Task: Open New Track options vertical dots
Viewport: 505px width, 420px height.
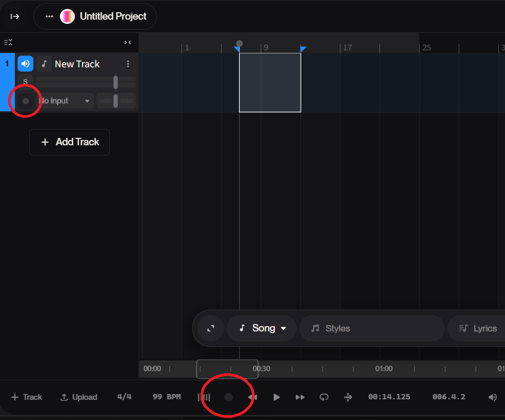Action: coord(128,64)
